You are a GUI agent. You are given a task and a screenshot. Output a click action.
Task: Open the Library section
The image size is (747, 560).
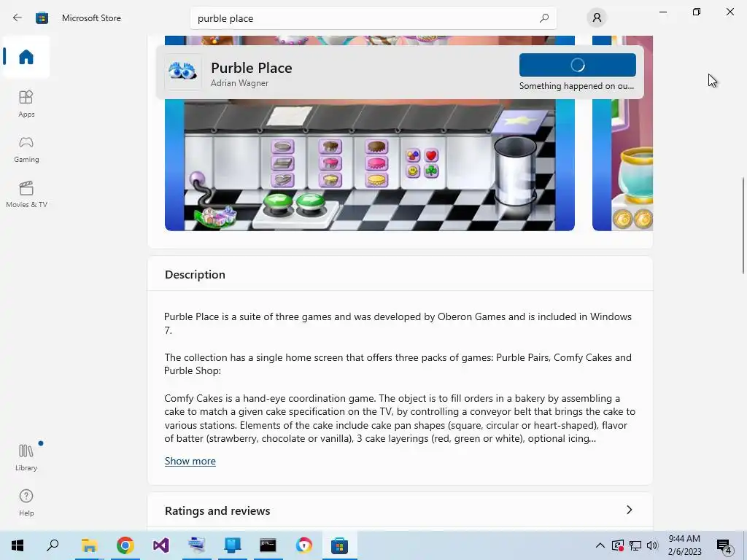[x=26, y=456]
